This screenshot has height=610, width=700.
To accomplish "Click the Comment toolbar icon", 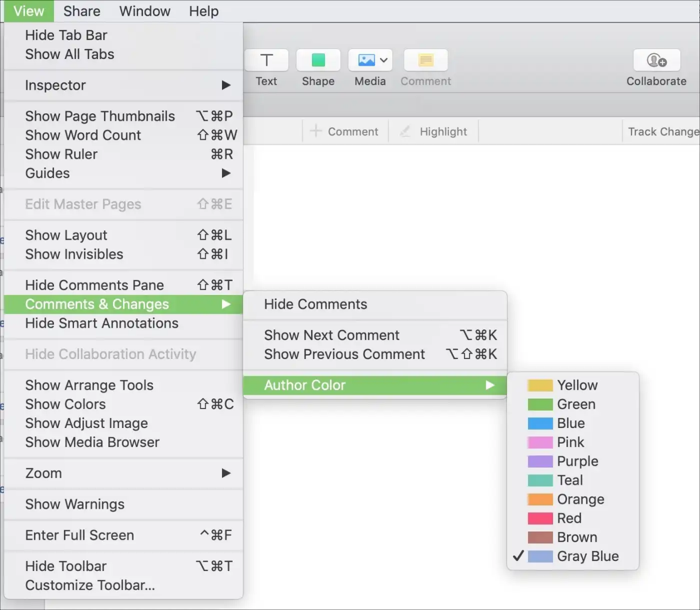I will click(425, 60).
